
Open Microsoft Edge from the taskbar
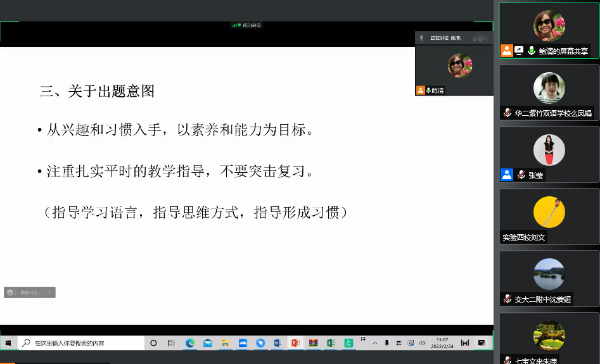189,343
